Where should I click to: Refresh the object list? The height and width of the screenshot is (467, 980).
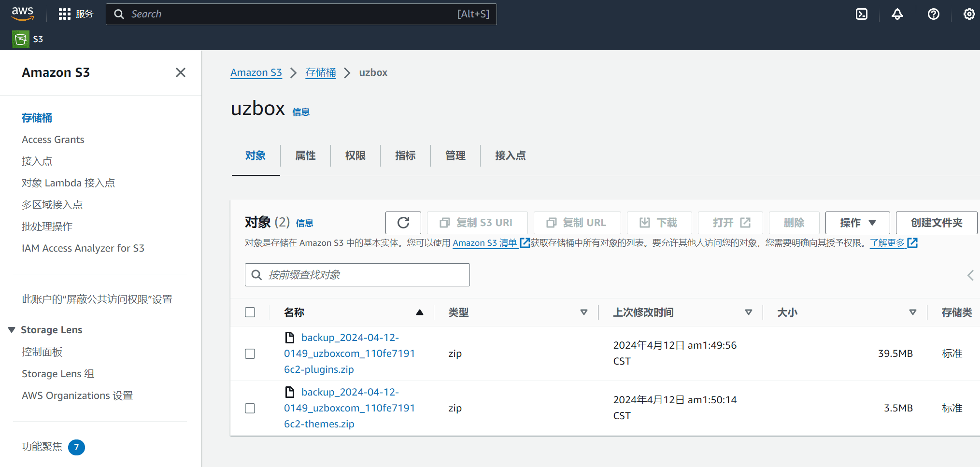coord(403,223)
